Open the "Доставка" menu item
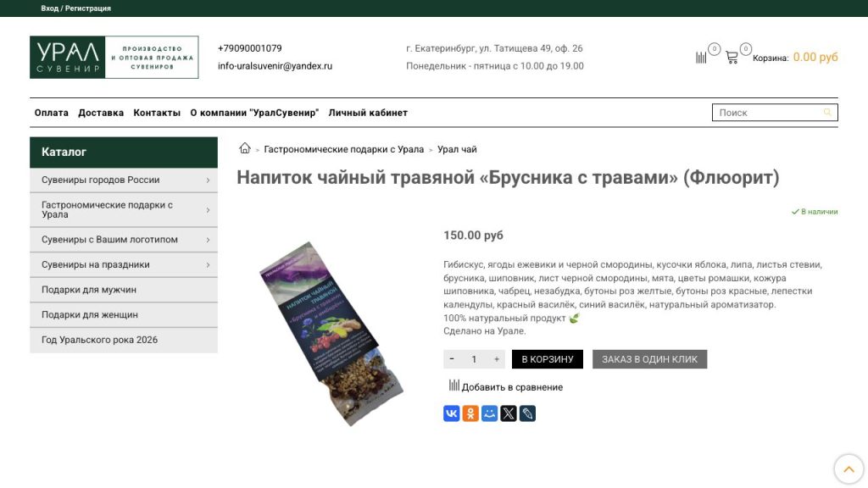868x488 pixels. (101, 113)
